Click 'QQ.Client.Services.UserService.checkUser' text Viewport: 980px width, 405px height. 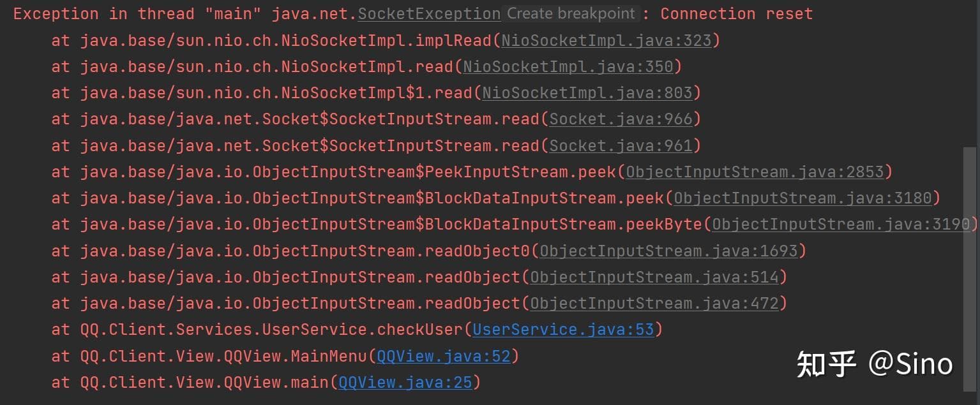point(271,330)
